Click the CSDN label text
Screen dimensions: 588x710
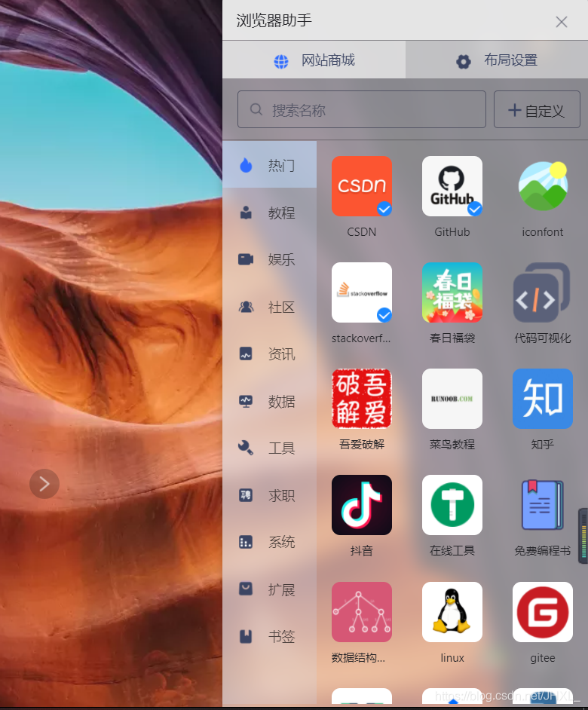362,232
